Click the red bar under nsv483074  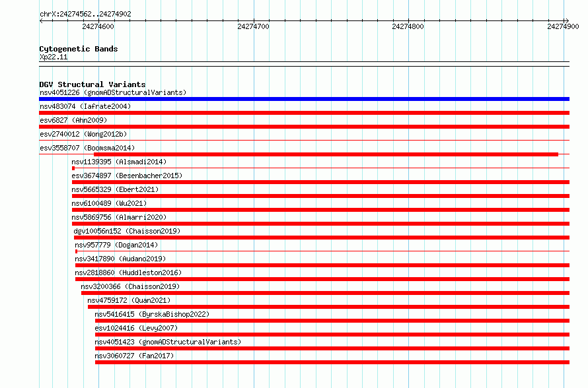click(x=304, y=113)
